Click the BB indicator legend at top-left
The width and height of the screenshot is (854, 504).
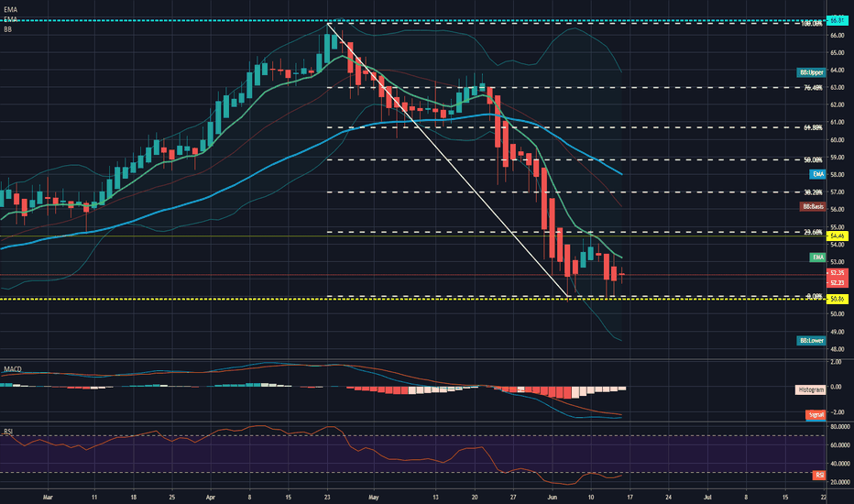point(7,29)
